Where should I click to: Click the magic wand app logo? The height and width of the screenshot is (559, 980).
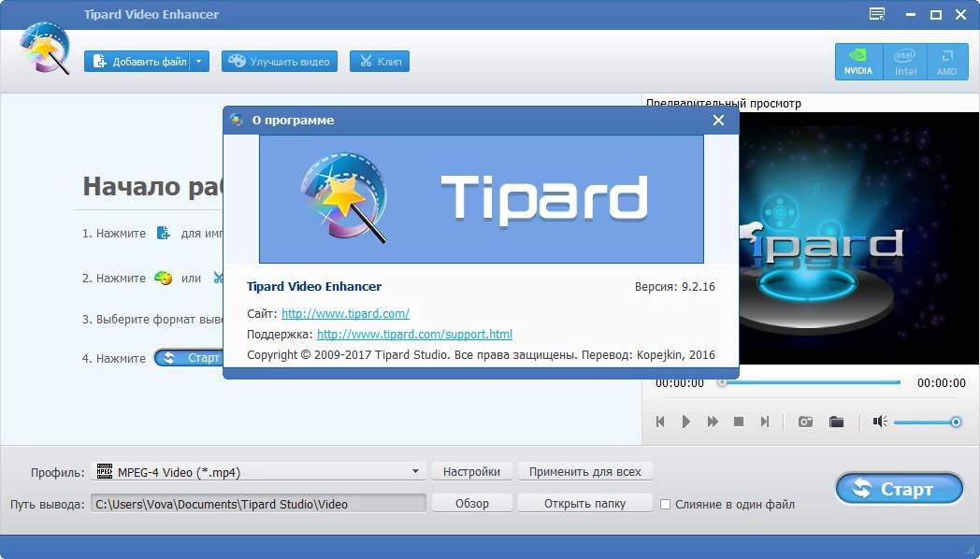(x=44, y=48)
